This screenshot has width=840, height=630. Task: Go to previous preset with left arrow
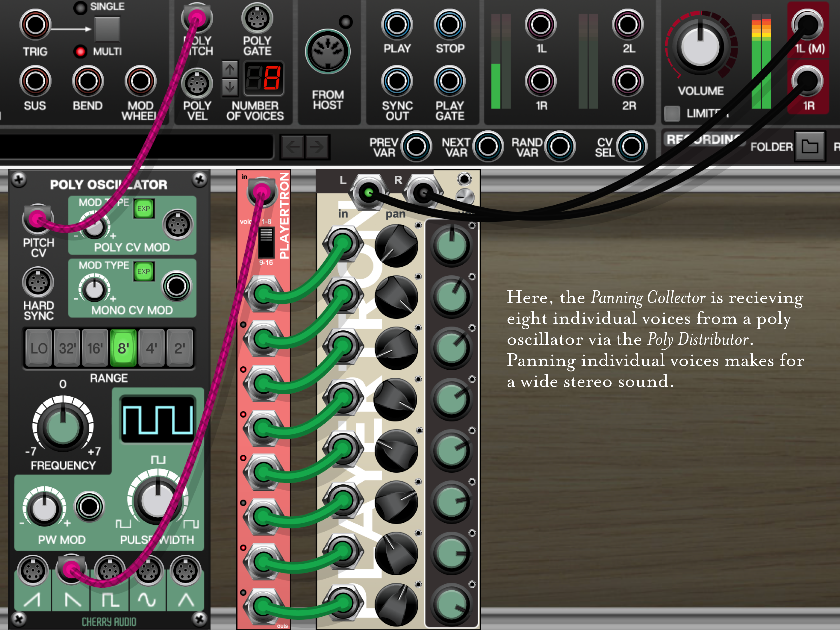tap(292, 147)
